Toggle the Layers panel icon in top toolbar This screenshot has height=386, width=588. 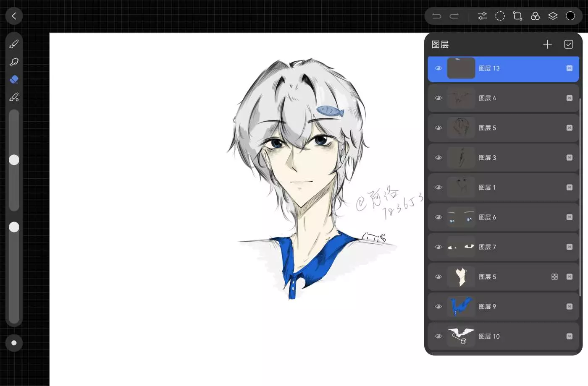[x=553, y=16]
